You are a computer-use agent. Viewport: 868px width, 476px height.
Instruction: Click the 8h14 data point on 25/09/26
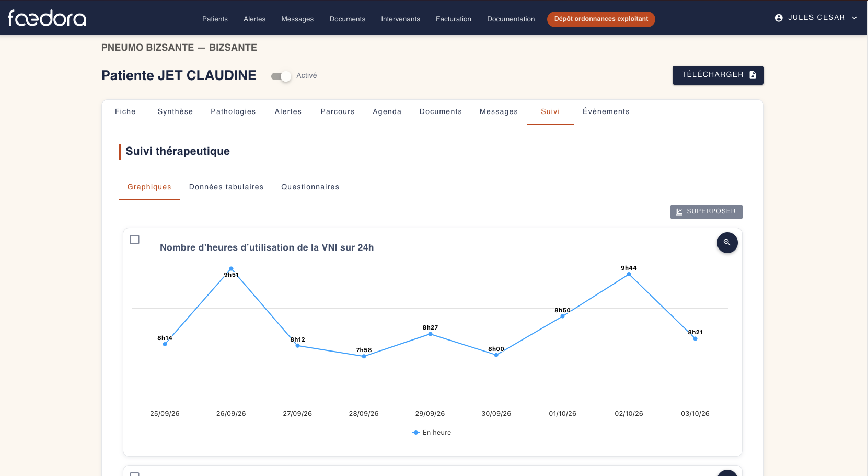click(165, 344)
